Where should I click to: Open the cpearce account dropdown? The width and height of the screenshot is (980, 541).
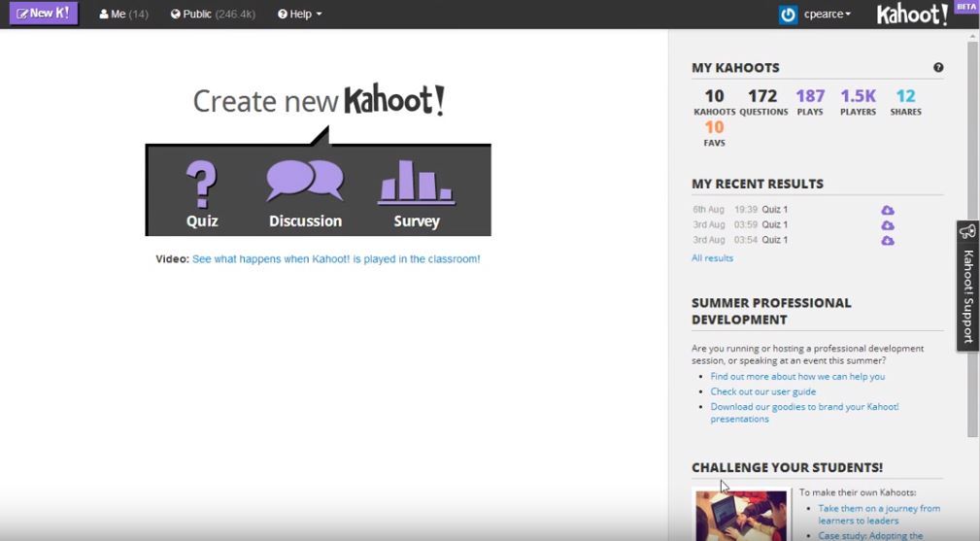tap(828, 14)
